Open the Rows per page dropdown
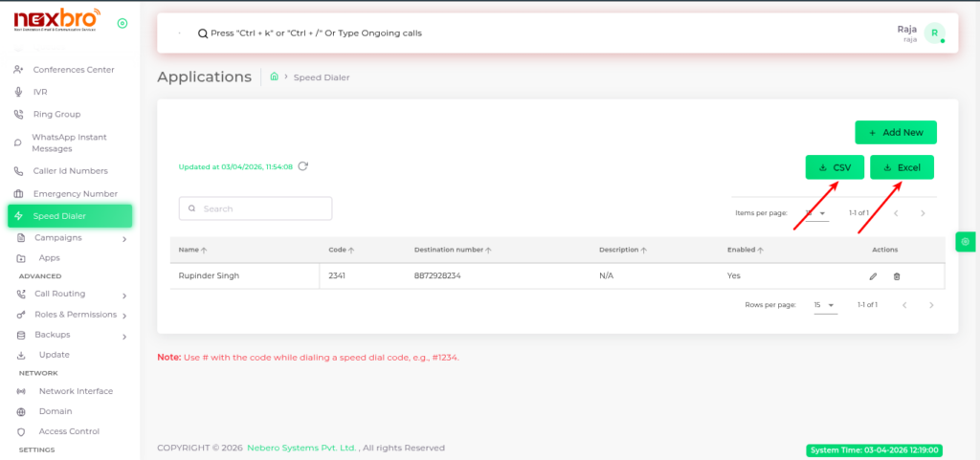 click(824, 305)
